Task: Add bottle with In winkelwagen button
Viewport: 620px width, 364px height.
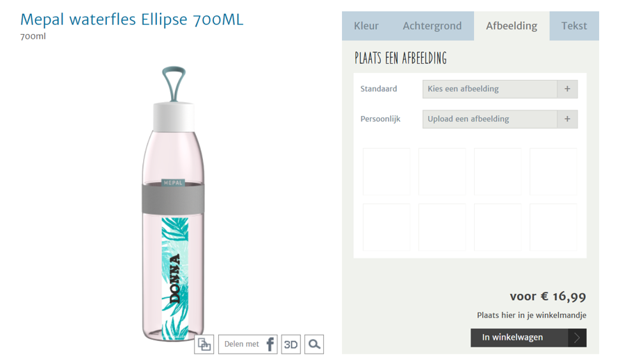Action: pyautogui.click(x=519, y=338)
